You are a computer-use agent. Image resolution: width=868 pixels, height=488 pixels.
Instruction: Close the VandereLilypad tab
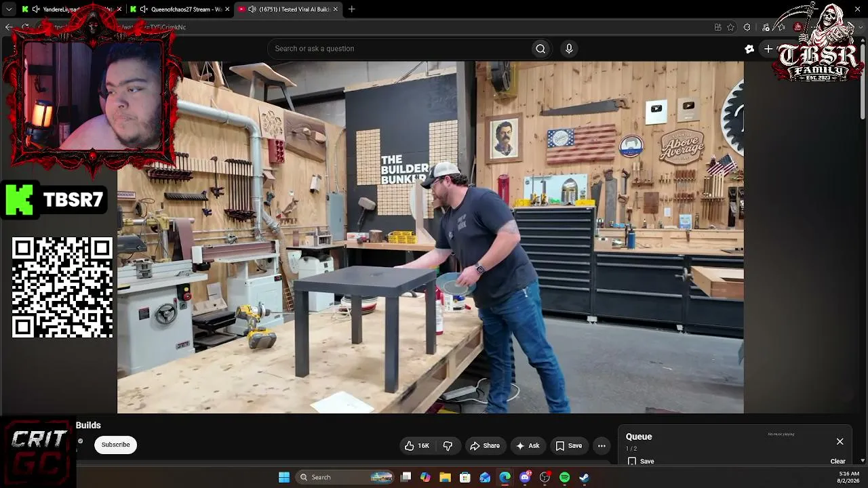click(x=119, y=9)
